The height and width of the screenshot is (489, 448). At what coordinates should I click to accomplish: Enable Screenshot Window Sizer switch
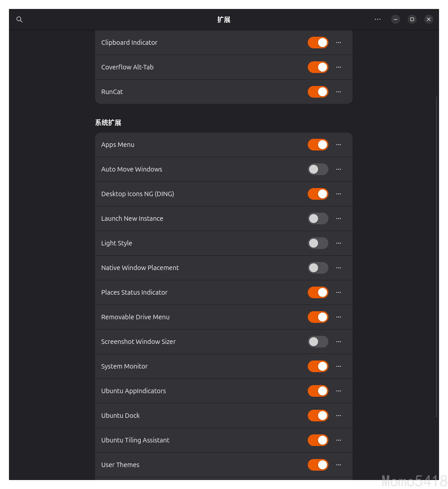(318, 342)
